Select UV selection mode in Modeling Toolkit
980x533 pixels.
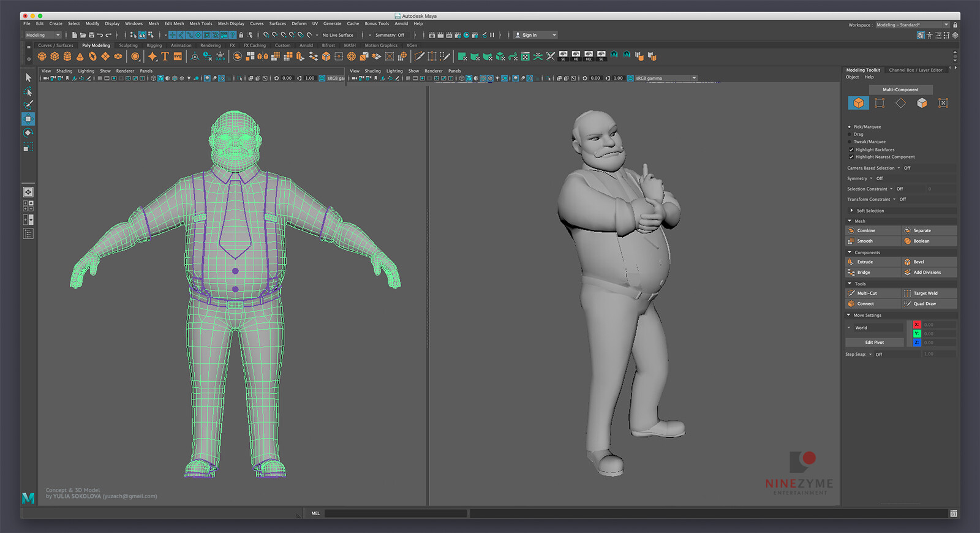(943, 103)
